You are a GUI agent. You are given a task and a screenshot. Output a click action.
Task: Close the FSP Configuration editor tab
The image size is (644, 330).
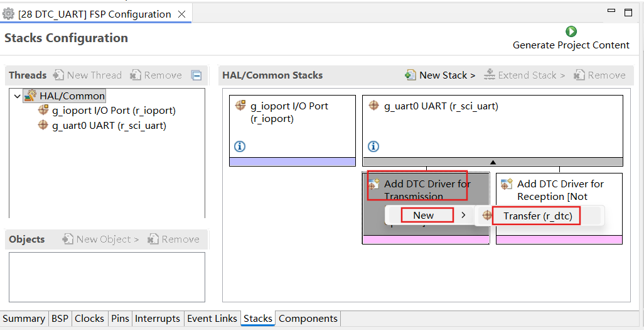pyautogui.click(x=181, y=14)
